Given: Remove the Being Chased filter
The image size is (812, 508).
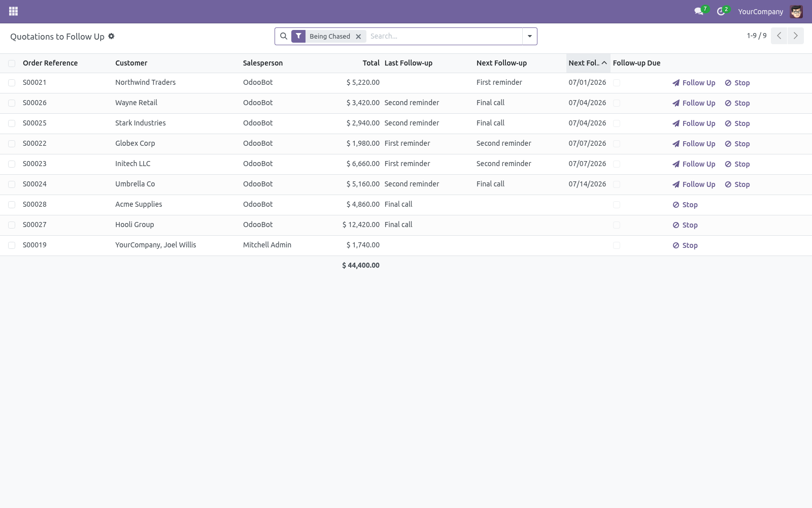Looking at the screenshot, I should pyautogui.click(x=358, y=37).
